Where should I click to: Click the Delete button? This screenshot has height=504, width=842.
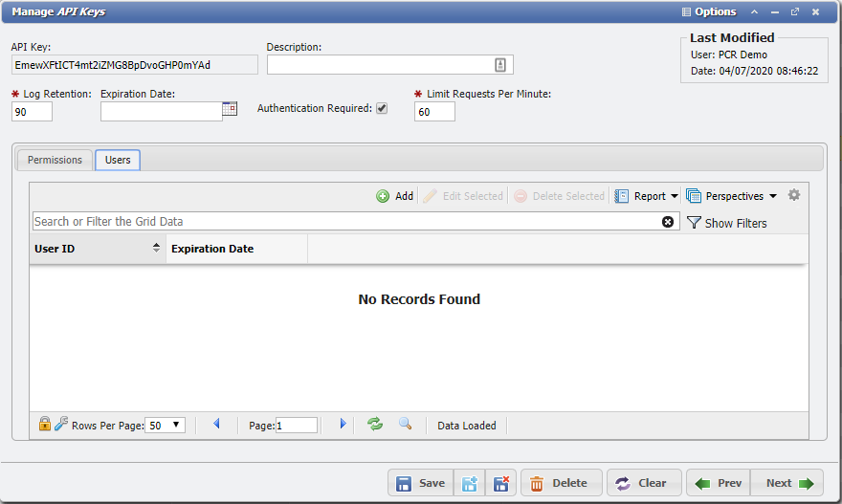click(x=561, y=483)
